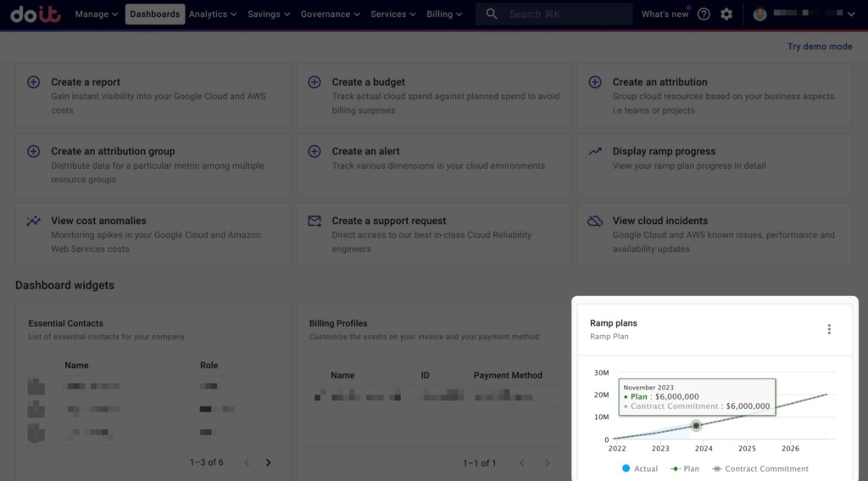Toggle Actual series in chart legend
Viewport: 868px width, 481px height.
639,468
